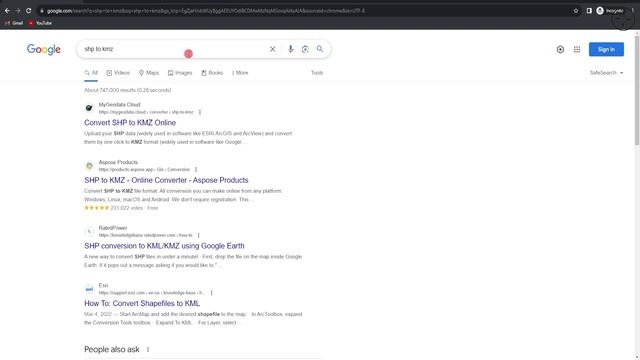The height and width of the screenshot is (360, 640).
Task: Open the Chrome three-dot menu
Action: [633, 11]
